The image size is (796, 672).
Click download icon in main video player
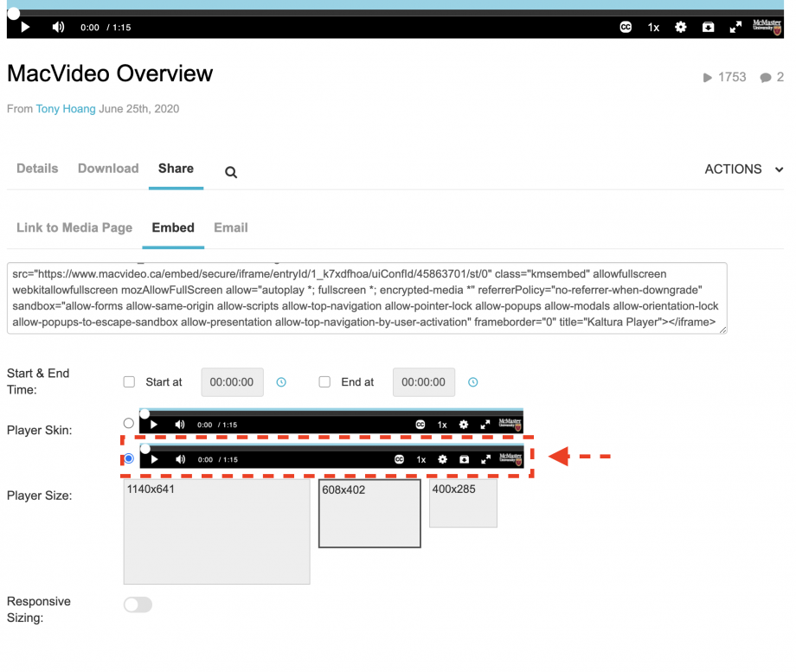tap(708, 27)
